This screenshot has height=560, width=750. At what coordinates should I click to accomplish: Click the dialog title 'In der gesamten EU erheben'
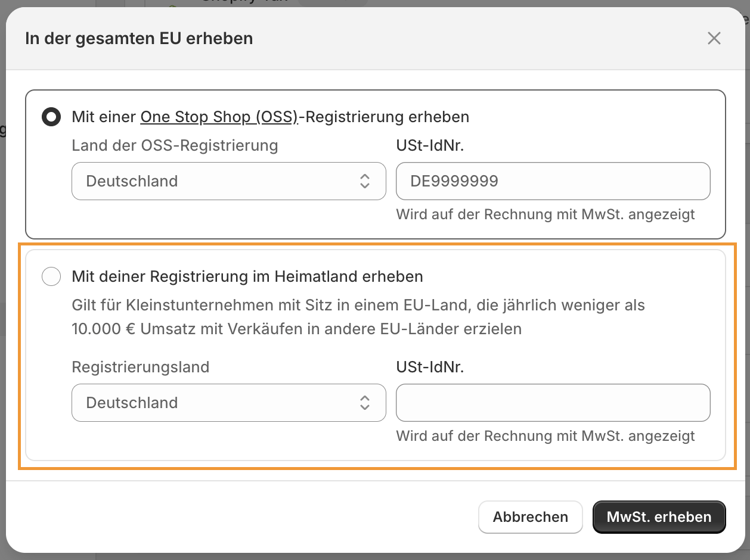point(139,39)
